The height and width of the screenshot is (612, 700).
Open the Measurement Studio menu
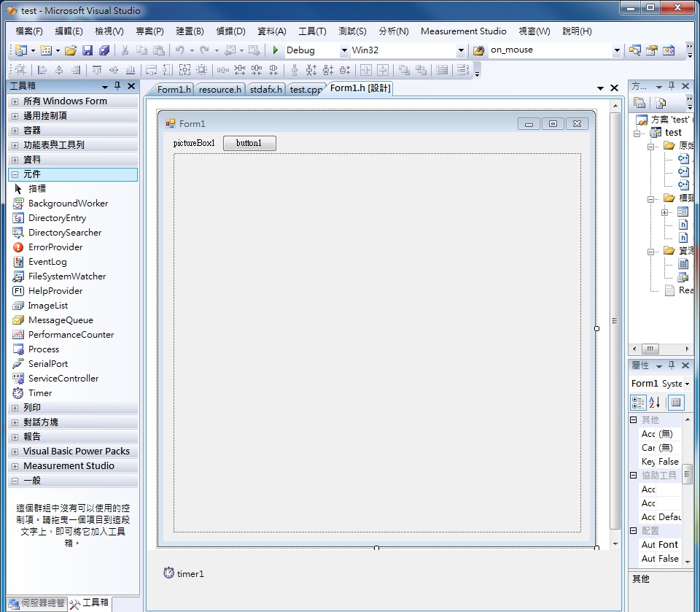pyautogui.click(x=464, y=31)
